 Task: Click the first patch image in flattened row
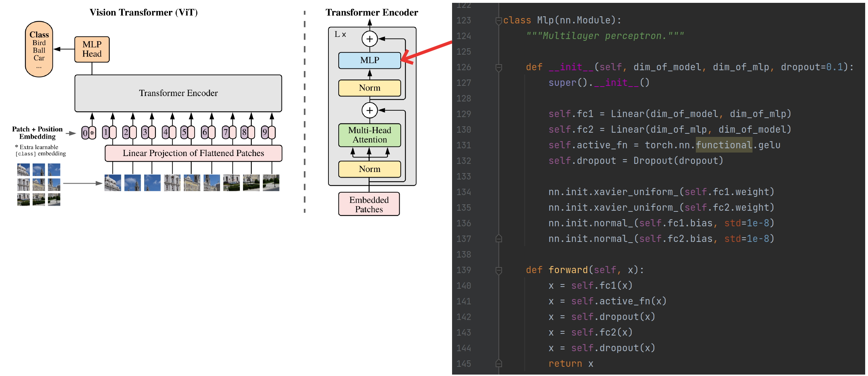pos(113,183)
